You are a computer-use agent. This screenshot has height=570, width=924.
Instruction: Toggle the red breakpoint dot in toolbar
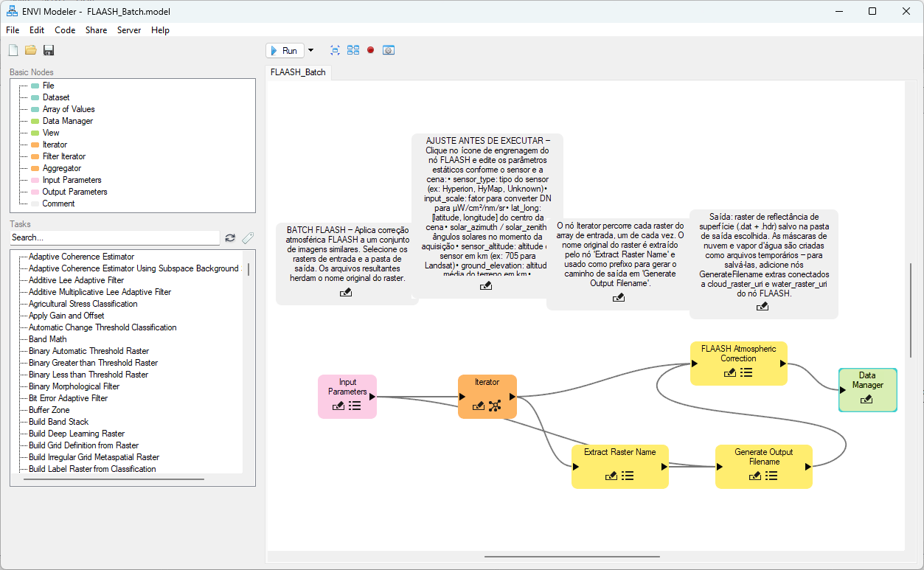point(371,50)
